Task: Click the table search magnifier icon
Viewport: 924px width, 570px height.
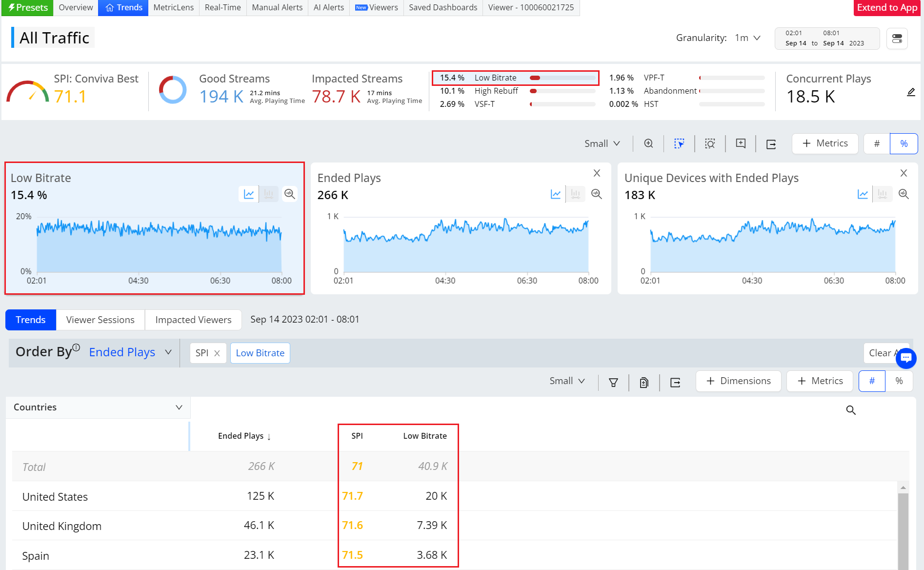Action: (851, 410)
